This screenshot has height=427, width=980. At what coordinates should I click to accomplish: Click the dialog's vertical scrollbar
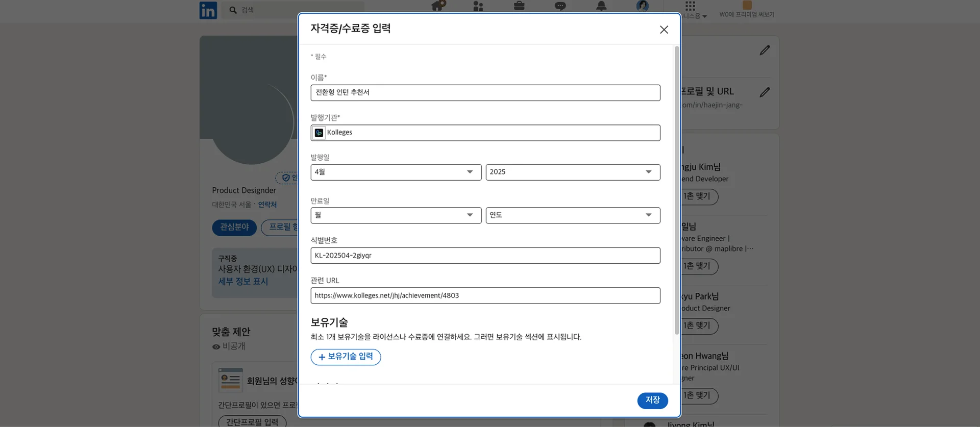coord(677,190)
